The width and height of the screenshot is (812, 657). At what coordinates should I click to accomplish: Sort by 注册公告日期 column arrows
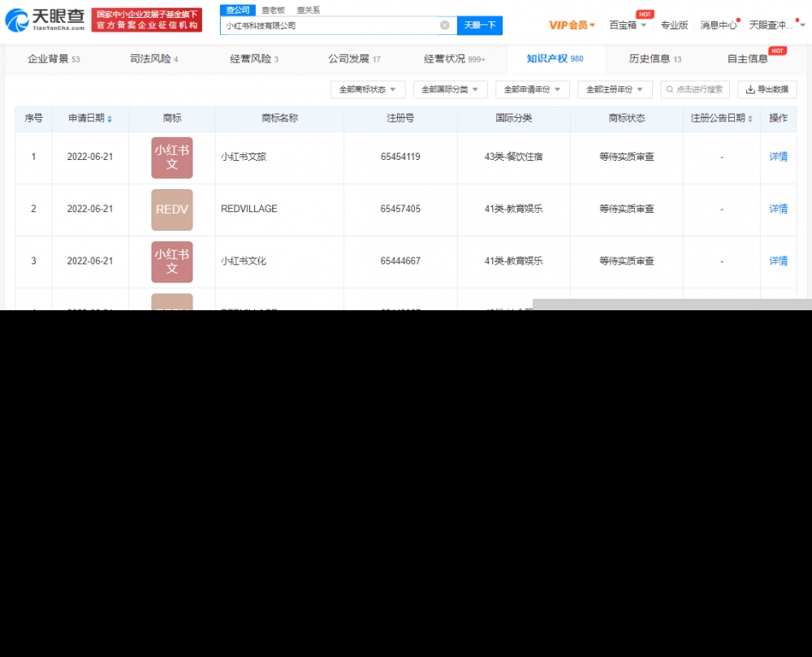point(749,119)
